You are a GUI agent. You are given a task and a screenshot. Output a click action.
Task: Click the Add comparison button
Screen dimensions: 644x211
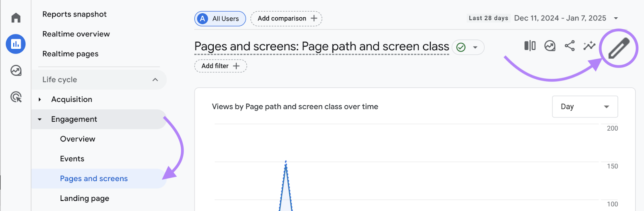286,18
